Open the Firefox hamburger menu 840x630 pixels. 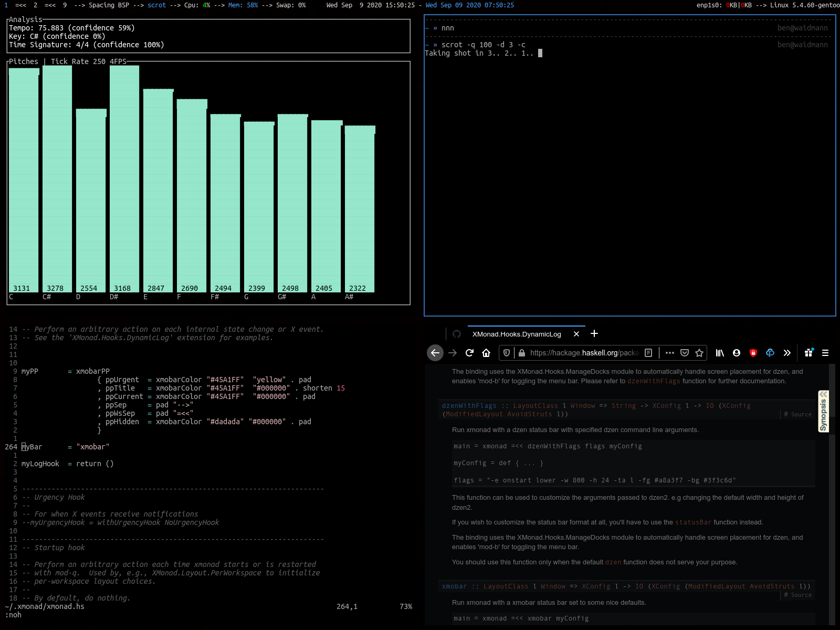pos(825,353)
